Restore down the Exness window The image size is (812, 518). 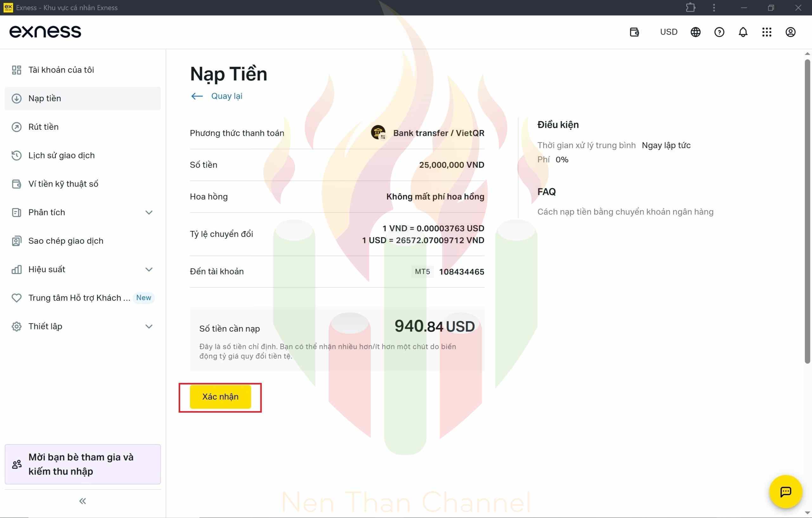click(x=770, y=7)
